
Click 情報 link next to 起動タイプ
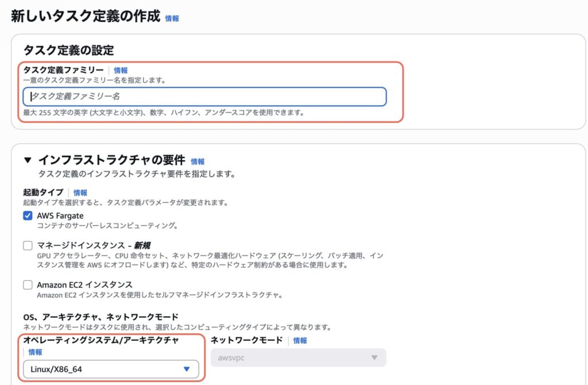tap(80, 193)
